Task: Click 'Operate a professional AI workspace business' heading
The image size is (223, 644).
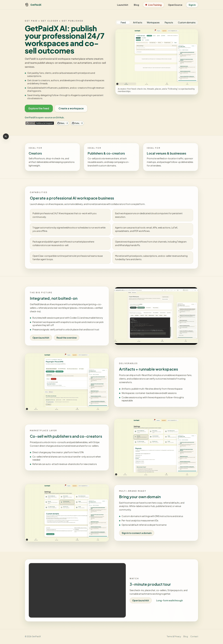Action: 72,198
